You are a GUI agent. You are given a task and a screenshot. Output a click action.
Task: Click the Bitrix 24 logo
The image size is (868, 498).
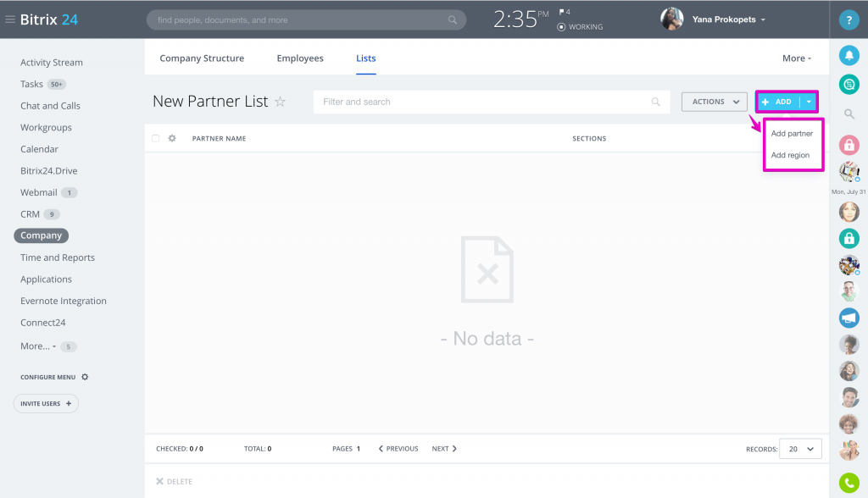coord(48,19)
